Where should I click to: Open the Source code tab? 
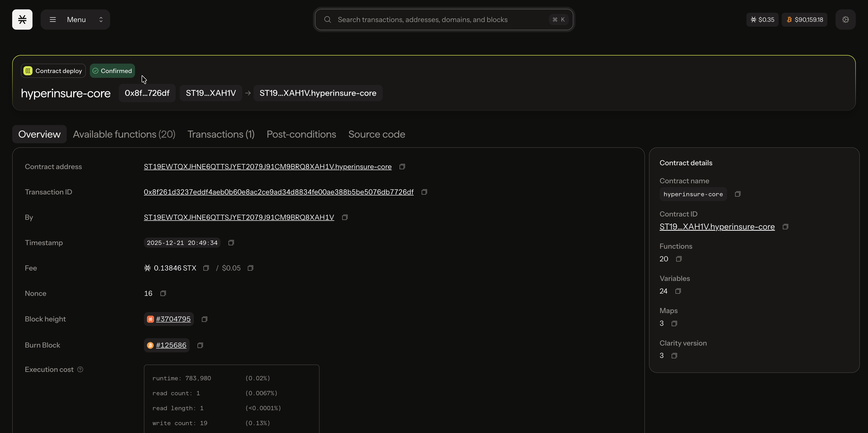coord(376,134)
